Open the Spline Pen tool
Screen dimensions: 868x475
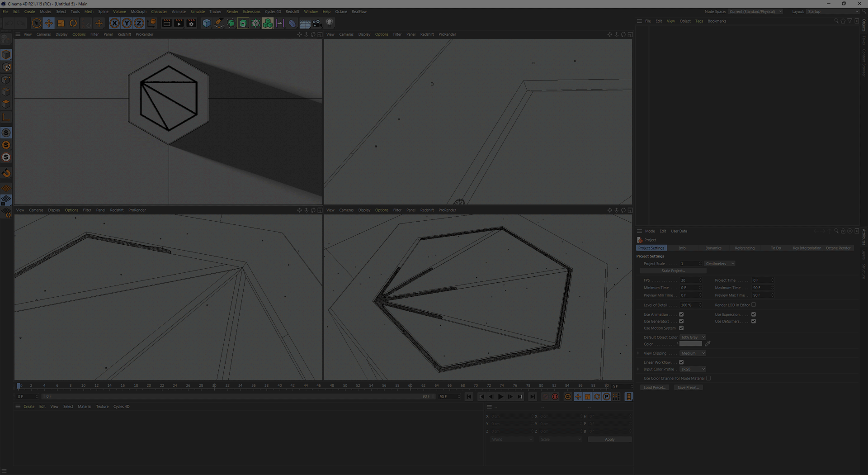point(219,23)
